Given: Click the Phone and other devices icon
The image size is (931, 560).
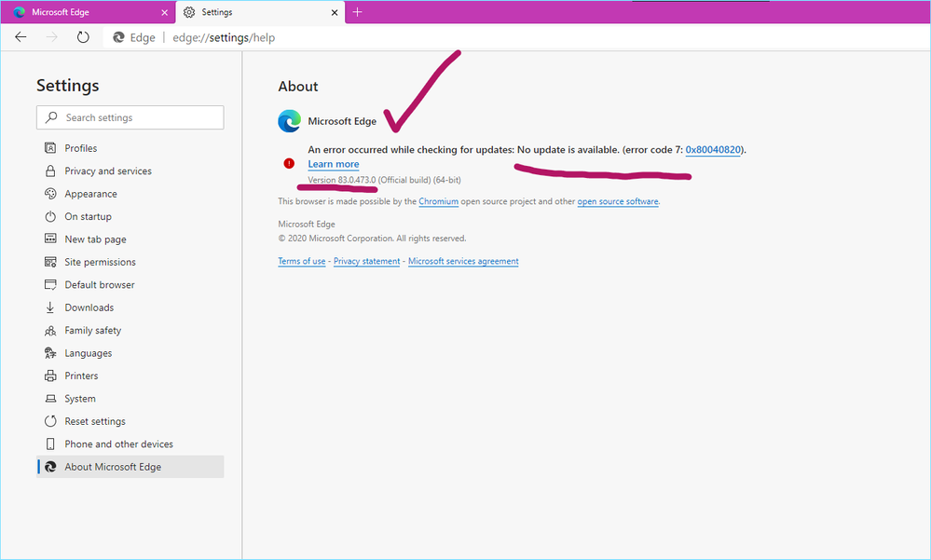Looking at the screenshot, I should coord(50,444).
